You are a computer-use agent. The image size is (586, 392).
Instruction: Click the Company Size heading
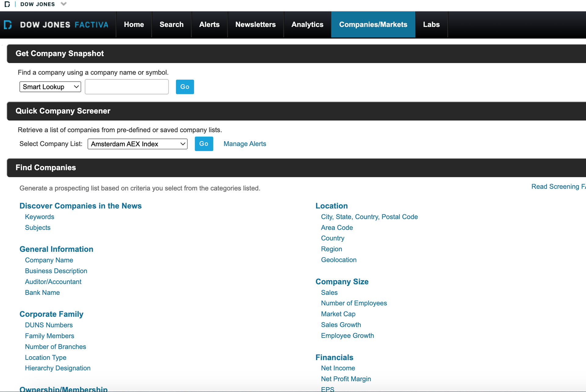(x=342, y=282)
